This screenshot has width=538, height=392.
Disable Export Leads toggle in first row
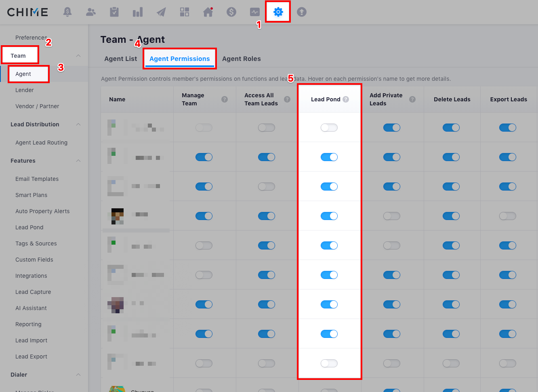click(507, 128)
